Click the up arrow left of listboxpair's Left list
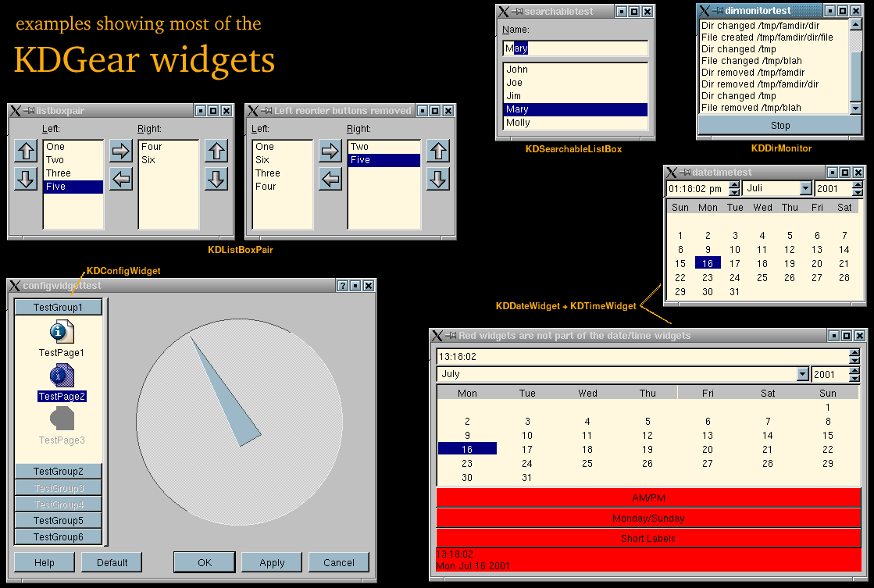Viewport: 874px width, 588px height. point(26,151)
